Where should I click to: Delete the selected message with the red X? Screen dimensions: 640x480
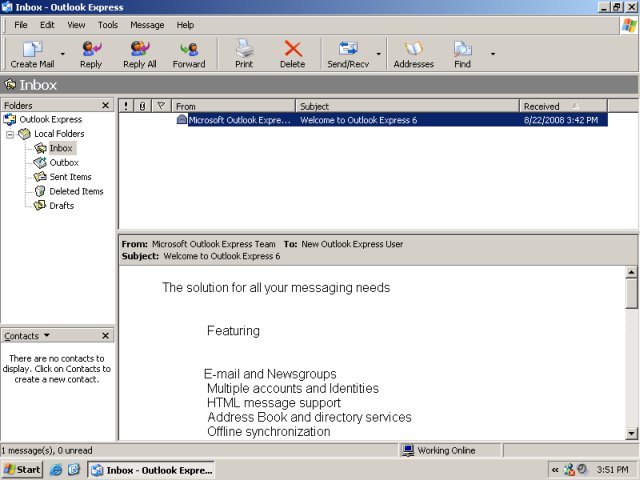[x=292, y=54]
